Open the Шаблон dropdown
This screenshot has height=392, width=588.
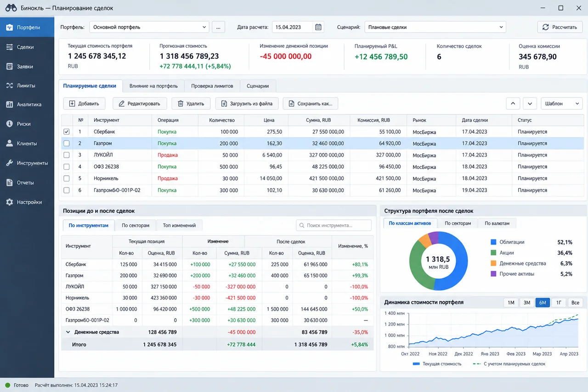(x=561, y=103)
